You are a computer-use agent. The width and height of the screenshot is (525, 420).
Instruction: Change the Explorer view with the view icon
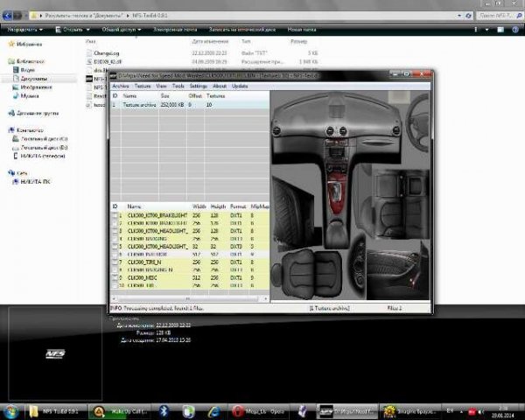pyautogui.click(x=476, y=30)
